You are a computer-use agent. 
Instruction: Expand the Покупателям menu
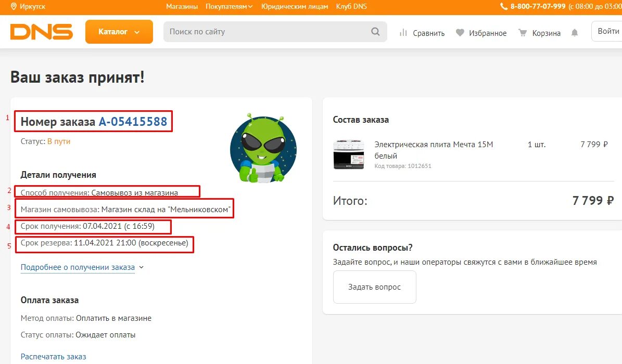pos(229,6)
